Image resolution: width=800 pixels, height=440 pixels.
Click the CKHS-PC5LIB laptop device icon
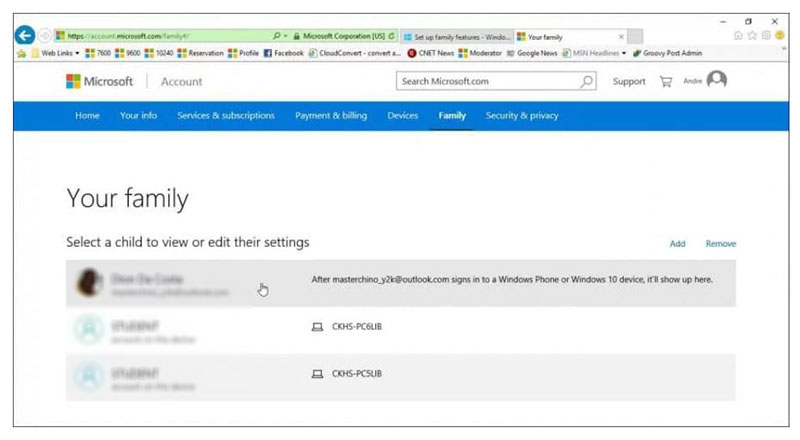coord(317,374)
